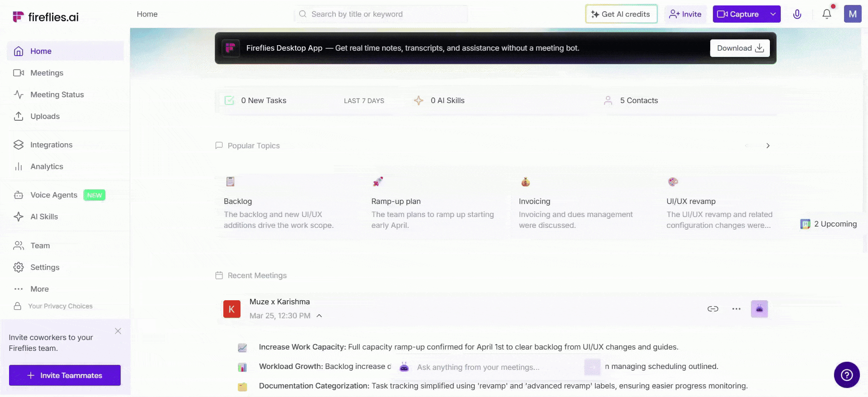Open more options for Muze x Karishma
The width and height of the screenshot is (868, 397).
pyautogui.click(x=736, y=309)
